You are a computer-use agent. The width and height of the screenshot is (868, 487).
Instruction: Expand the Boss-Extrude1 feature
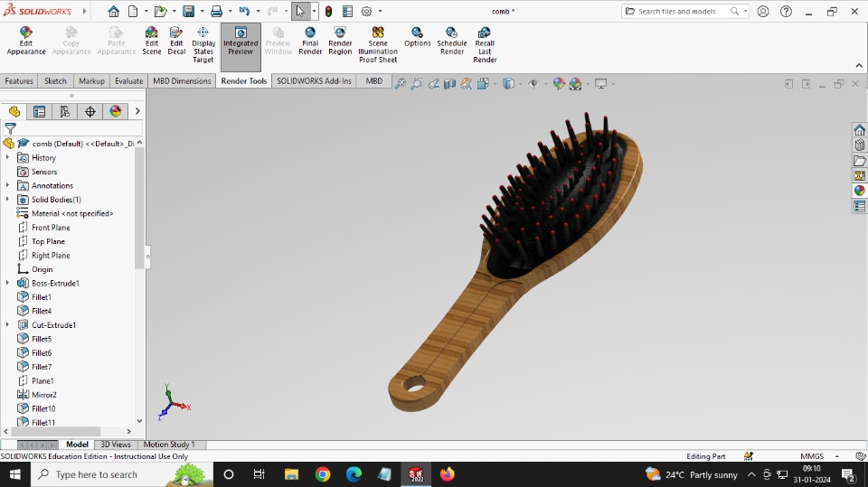[x=8, y=283]
